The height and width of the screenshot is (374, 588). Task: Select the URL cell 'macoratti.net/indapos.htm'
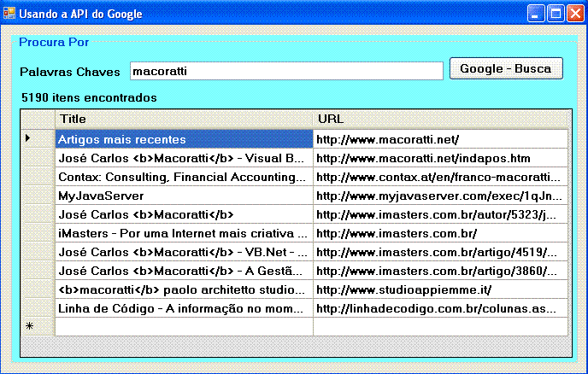point(440,158)
